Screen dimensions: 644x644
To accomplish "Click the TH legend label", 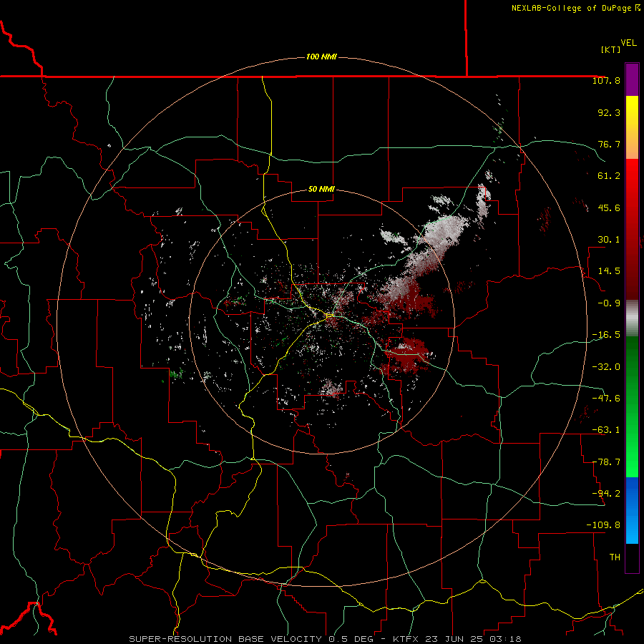I will pos(615,557).
